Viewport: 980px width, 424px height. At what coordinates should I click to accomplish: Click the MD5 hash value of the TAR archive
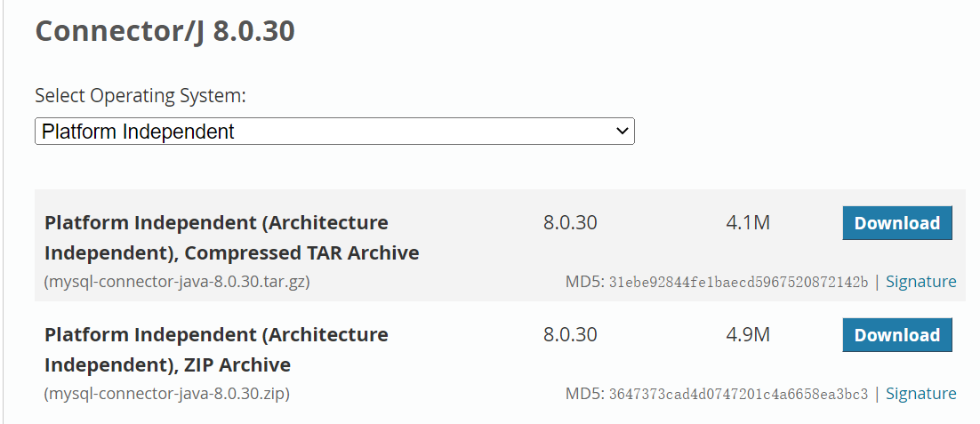(738, 283)
